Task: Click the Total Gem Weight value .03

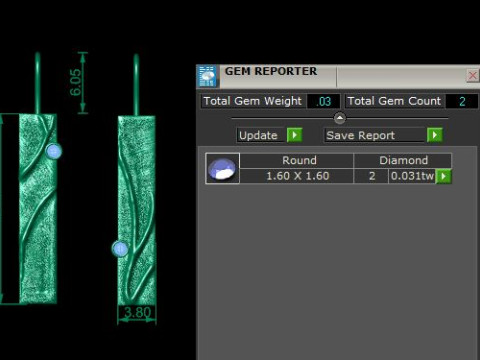Action: (323, 101)
